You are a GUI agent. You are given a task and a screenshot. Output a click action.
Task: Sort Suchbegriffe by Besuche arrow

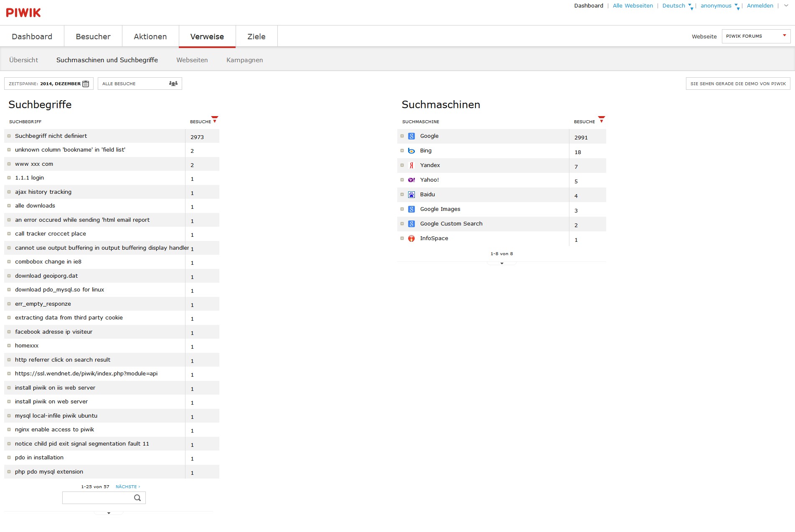point(215,119)
